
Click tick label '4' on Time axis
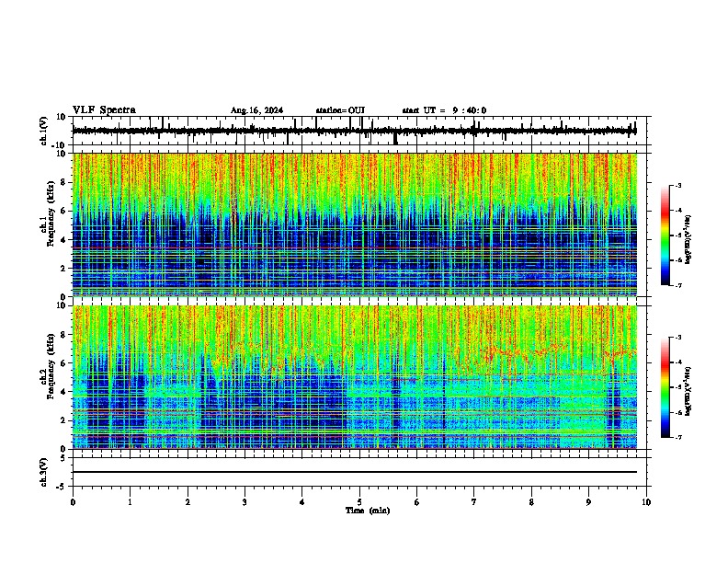(x=302, y=502)
